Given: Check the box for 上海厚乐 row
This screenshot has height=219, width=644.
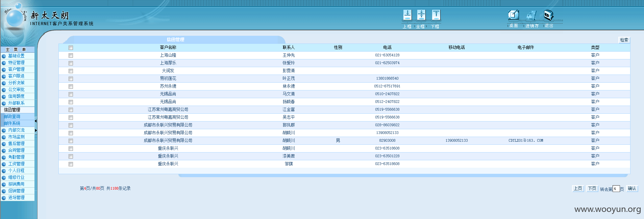Looking at the screenshot, I should tap(71, 63).
